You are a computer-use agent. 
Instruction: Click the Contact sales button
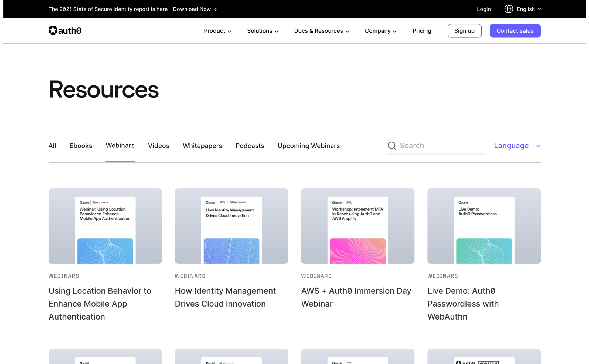(515, 31)
